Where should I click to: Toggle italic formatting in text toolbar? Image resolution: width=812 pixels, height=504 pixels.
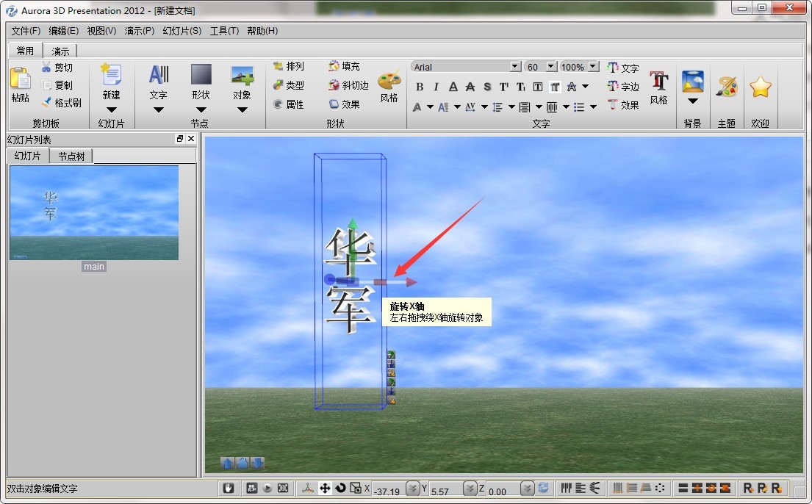pos(434,86)
